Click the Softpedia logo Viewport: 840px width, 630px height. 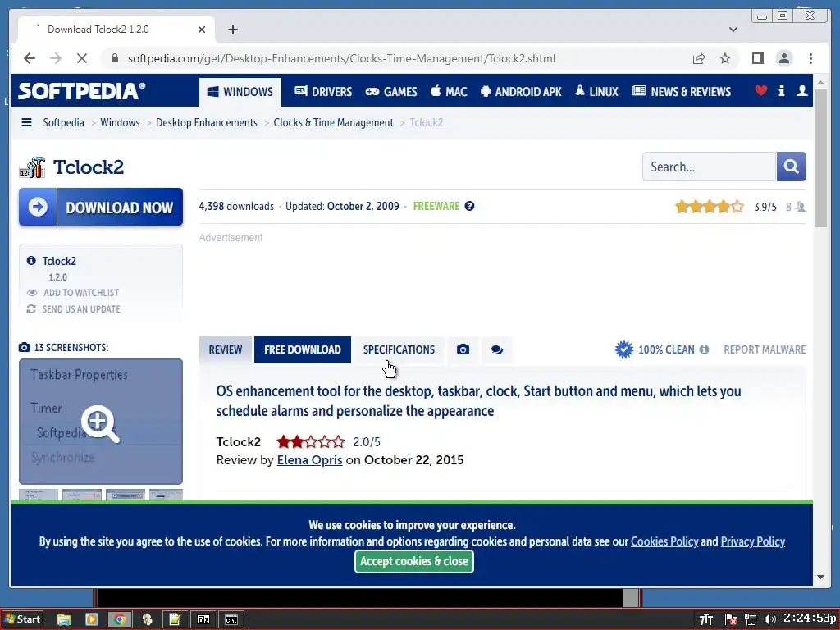tap(81, 90)
